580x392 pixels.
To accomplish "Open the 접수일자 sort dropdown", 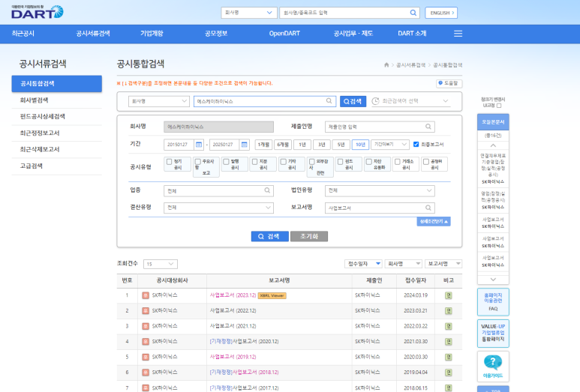I will coord(363,264).
